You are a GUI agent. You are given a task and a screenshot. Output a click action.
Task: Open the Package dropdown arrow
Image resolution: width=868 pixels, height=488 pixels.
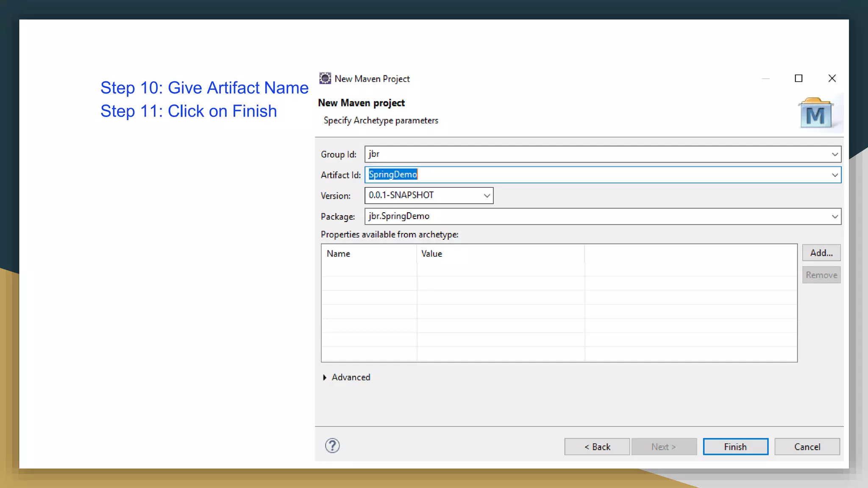[835, 216]
